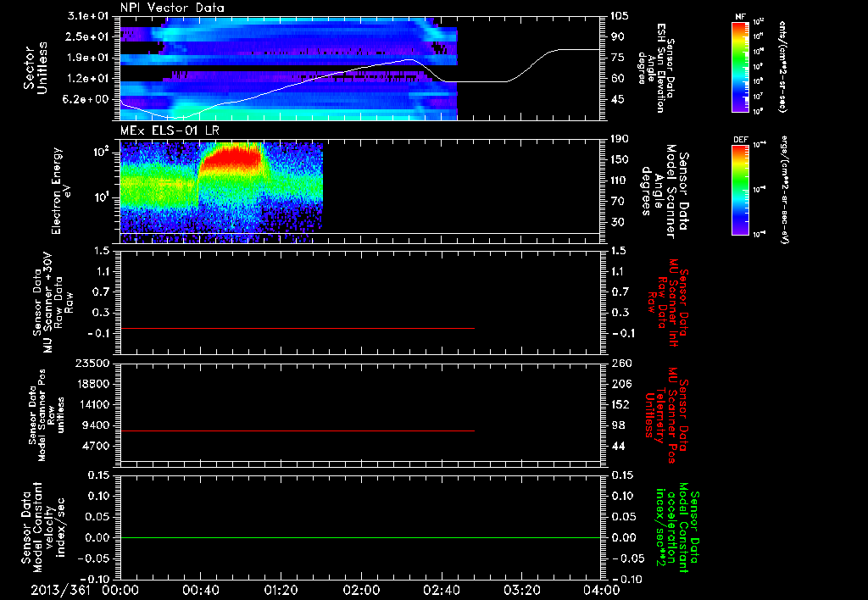Click the '260' telemetry tick label
Image resolution: width=868 pixels, height=600 pixels.
(620, 363)
